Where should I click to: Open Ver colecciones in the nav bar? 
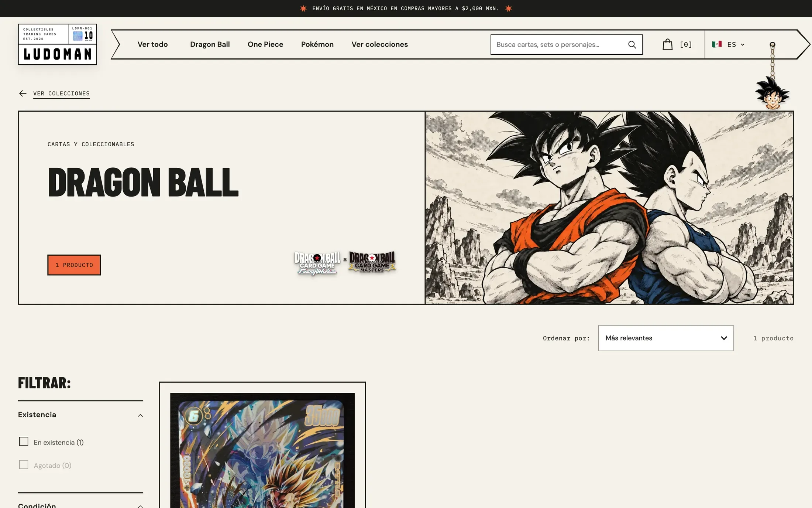pos(379,44)
